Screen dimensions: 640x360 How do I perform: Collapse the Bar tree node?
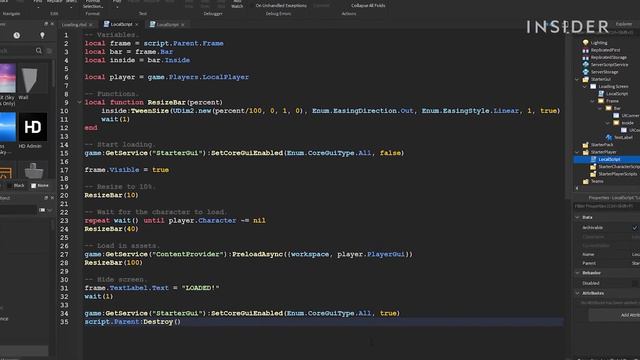(x=600, y=108)
